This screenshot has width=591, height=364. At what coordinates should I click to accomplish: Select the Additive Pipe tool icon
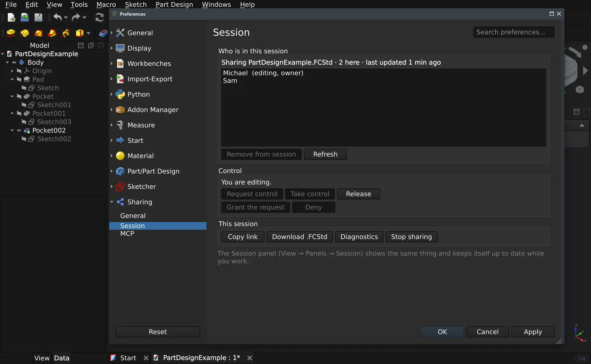pyautogui.click(x=52, y=33)
